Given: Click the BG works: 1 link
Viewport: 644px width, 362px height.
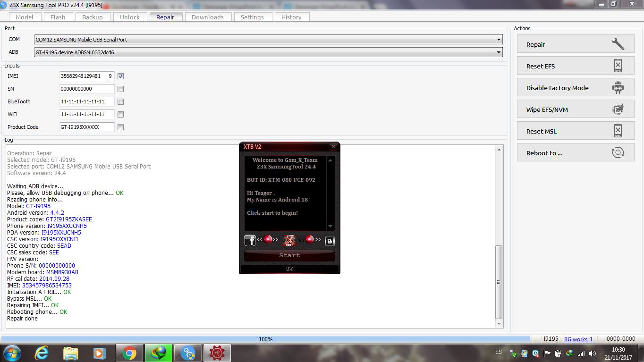Looking at the screenshot, I should tap(578, 339).
